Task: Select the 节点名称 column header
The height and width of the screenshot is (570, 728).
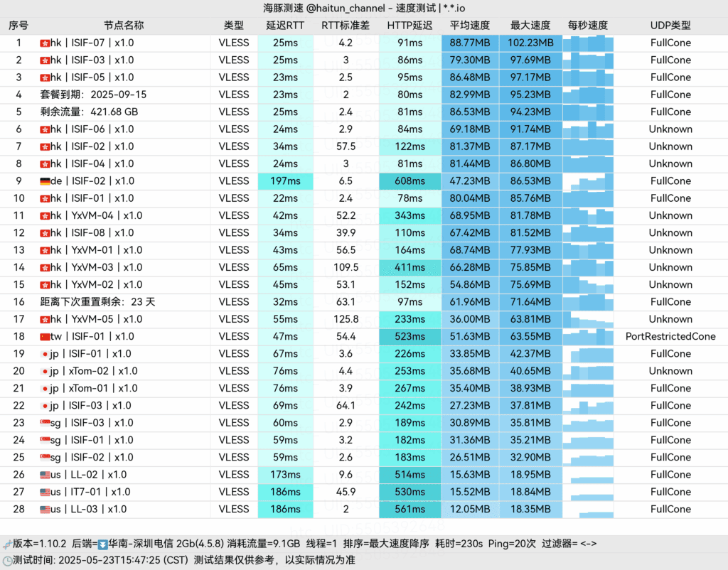Action: click(x=124, y=26)
